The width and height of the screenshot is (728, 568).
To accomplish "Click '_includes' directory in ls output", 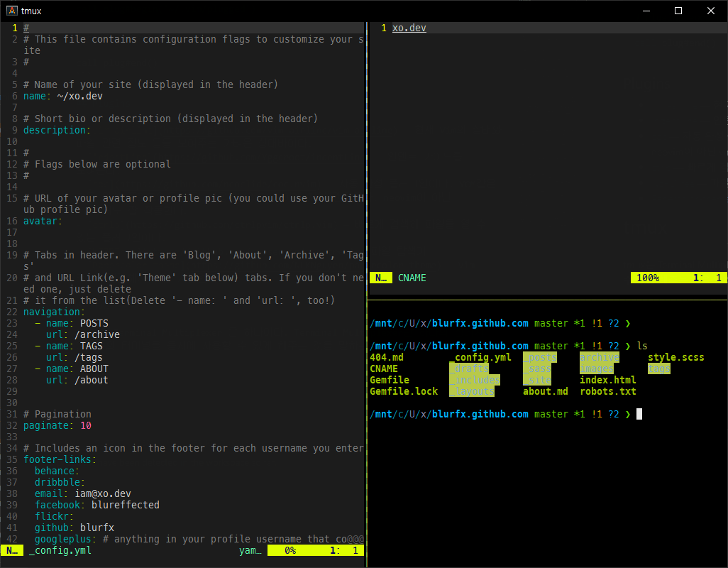I will tap(475, 381).
